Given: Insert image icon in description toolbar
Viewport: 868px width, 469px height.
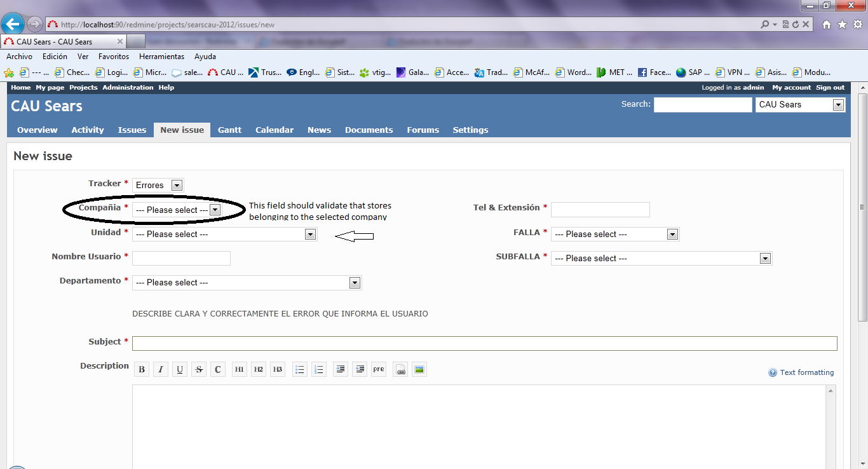Looking at the screenshot, I should coord(419,369).
